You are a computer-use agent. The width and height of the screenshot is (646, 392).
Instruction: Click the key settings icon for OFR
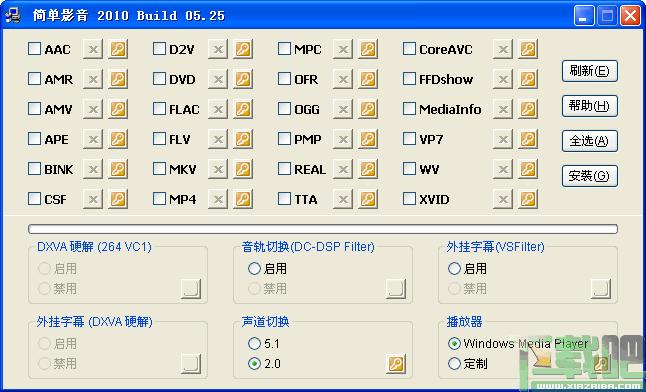pyautogui.click(x=368, y=79)
